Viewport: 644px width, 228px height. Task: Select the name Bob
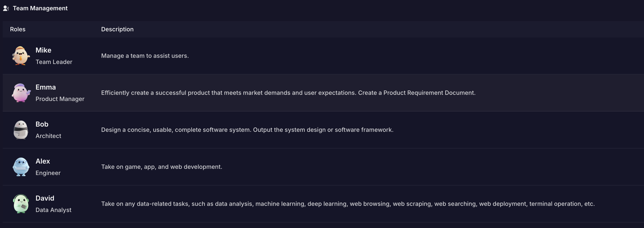[42, 124]
